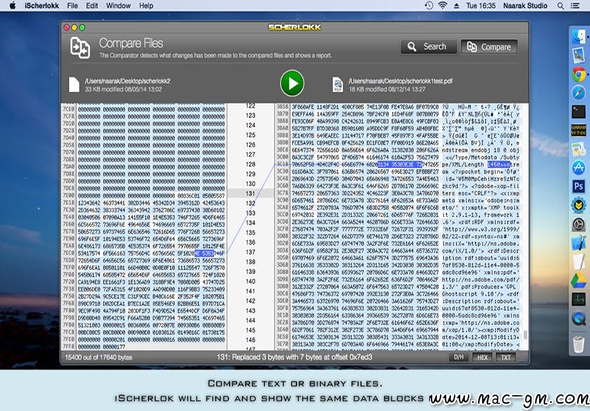
Task: Open the Window menu
Action: 118,6
